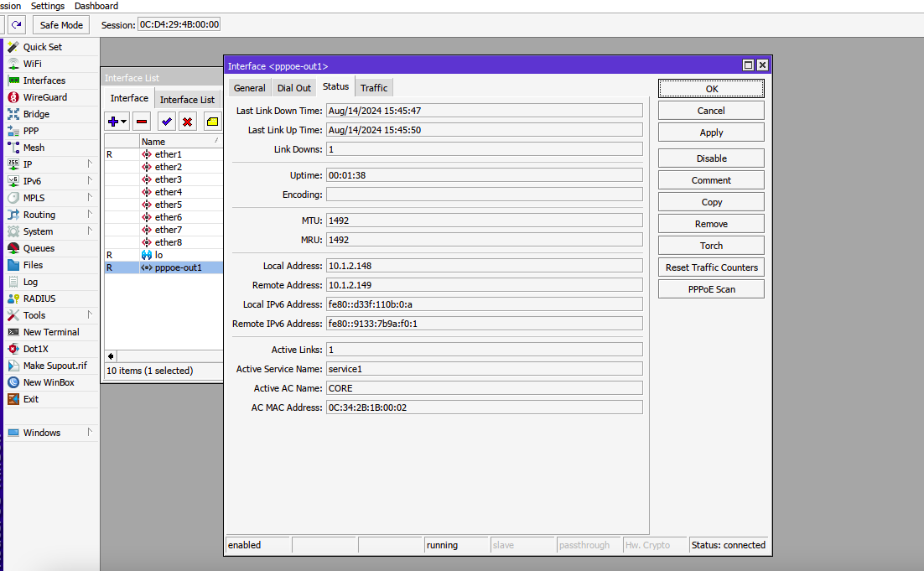
Task: Click the Disable button
Action: [x=711, y=158]
